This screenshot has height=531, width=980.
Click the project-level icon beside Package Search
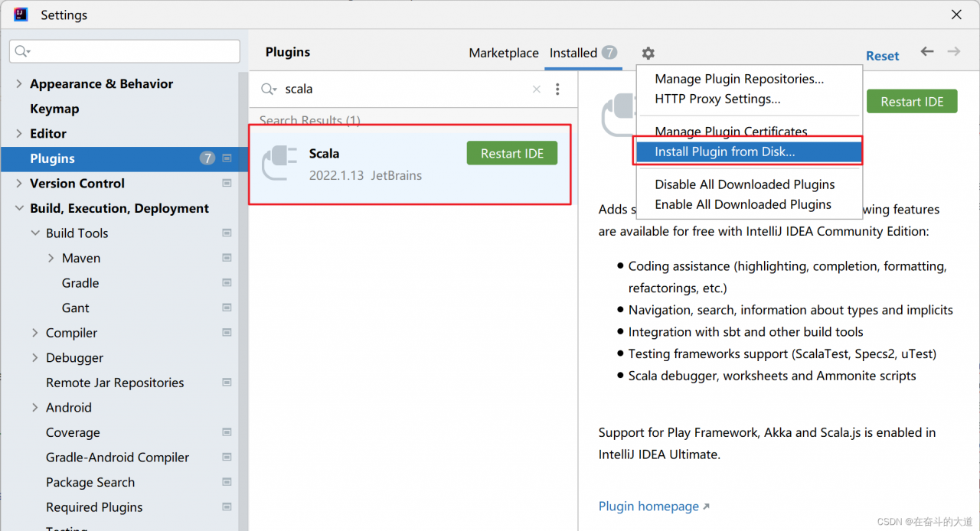point(227,482)
